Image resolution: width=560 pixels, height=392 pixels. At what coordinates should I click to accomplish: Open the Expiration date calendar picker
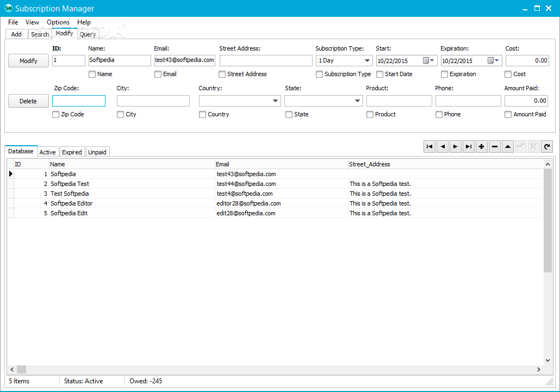(494, 61)
